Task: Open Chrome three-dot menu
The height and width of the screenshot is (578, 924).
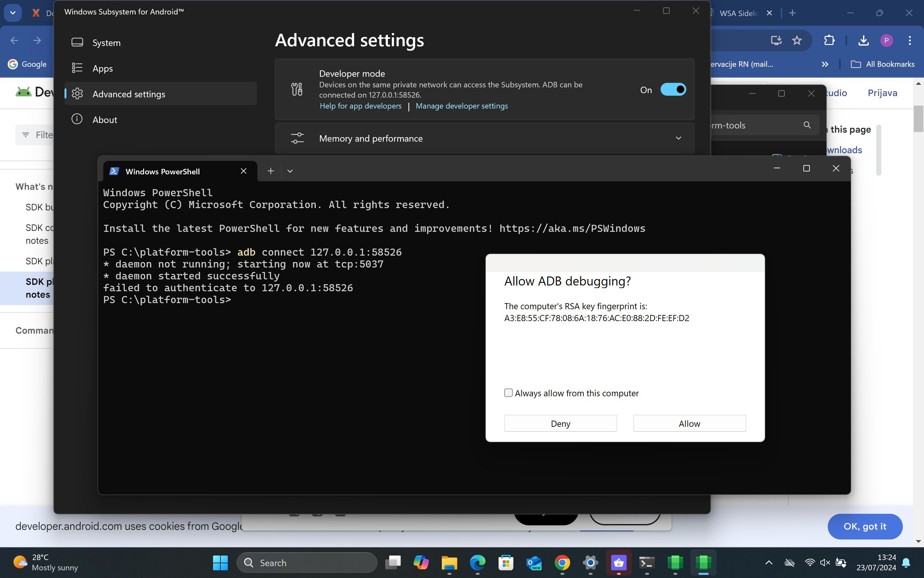Action: tap(910, 40)
